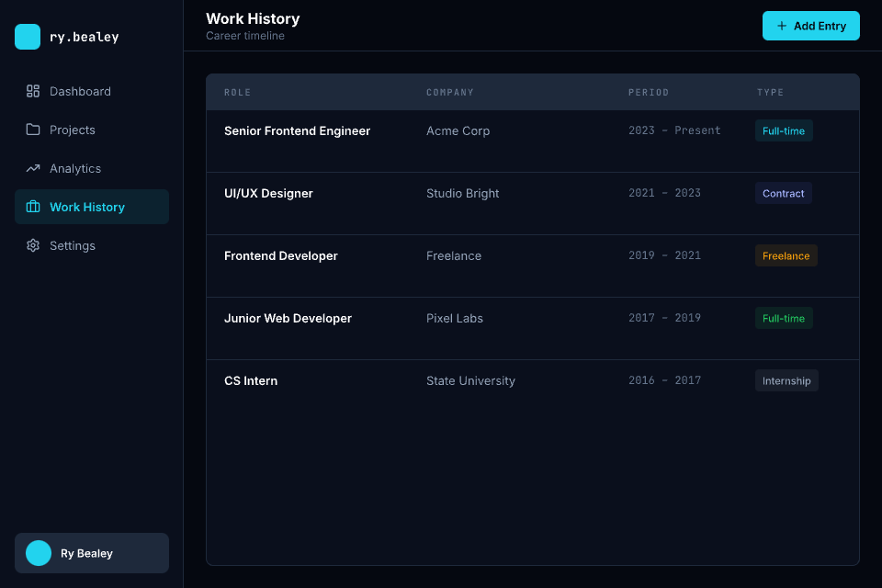Click the Dashboard grid icon in sidebar
882x588 pixels.
(x=33, y=91)
